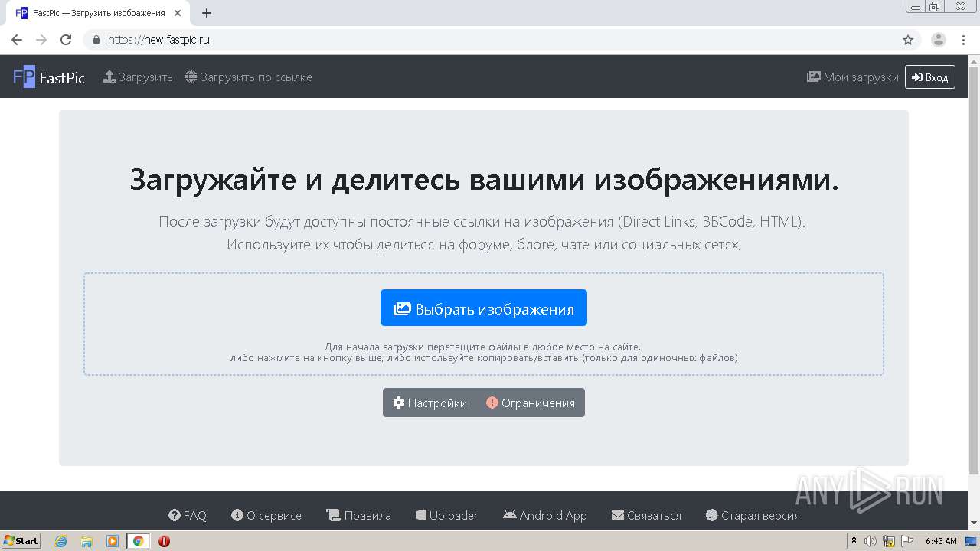
Task: View site lock security icon
Action: (x=96, y=40)
